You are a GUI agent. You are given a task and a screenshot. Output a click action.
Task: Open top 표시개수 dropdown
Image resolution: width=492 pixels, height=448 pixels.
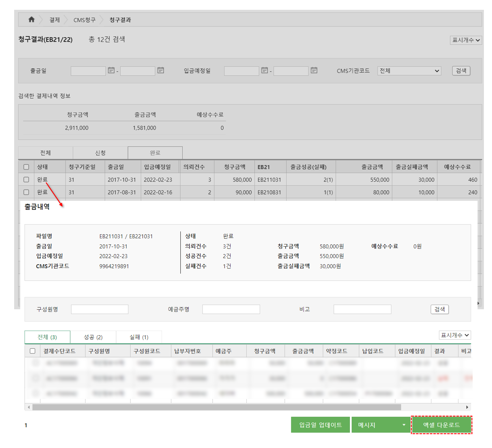pos(466,40)
